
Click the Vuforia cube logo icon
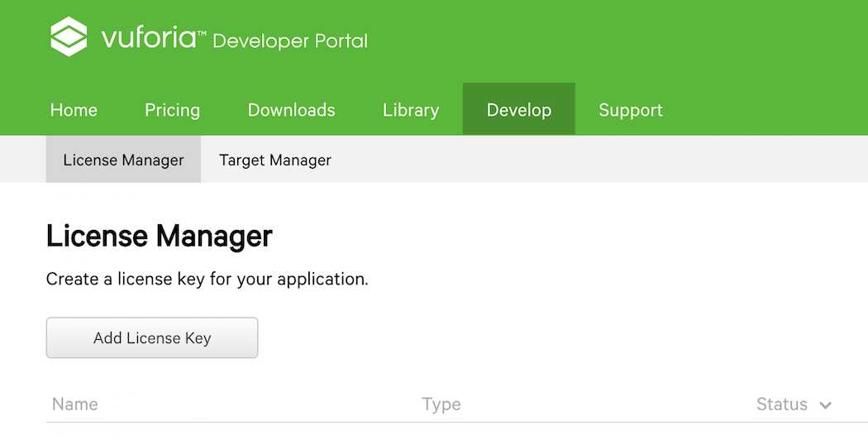pos(69,36)
